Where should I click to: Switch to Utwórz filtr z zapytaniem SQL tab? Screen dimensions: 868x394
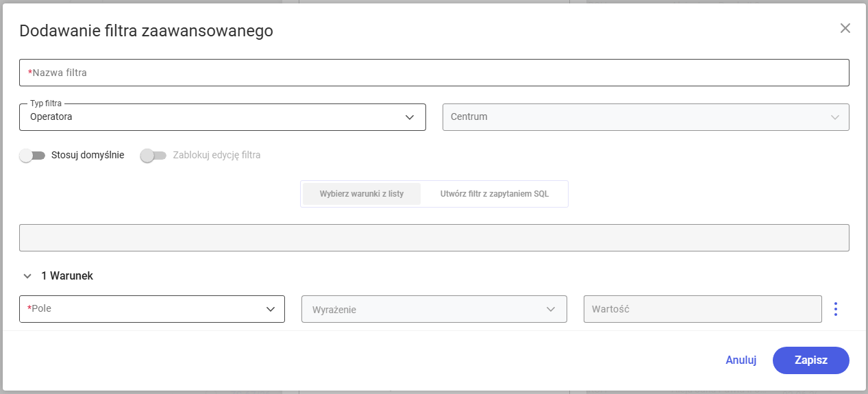[x=495, y=194]
